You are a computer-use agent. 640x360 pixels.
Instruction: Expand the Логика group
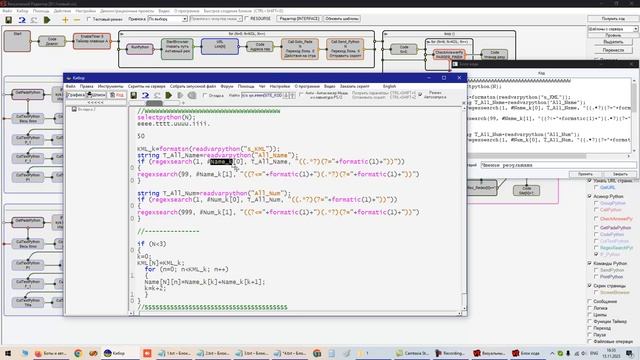coord(589,308)
